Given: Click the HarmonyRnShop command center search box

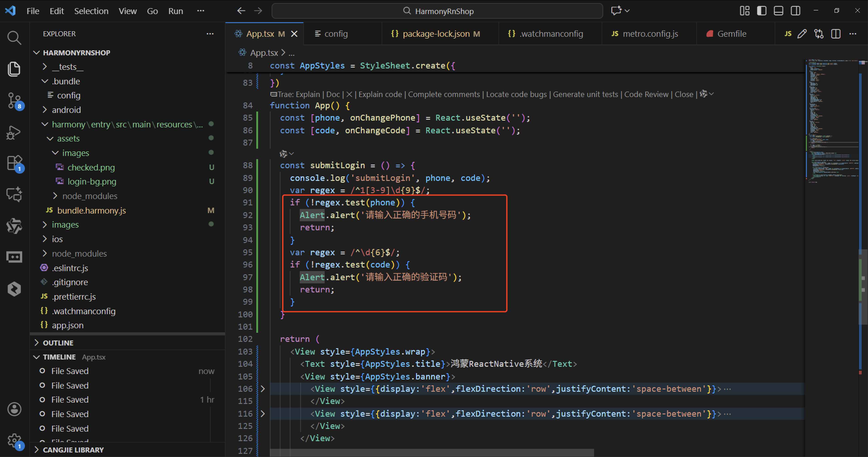Looking at the screenshot, I should 437,11.
